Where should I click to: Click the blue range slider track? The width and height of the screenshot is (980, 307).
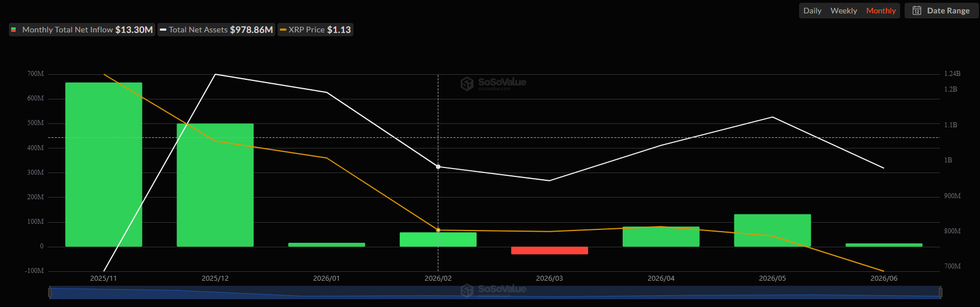tap(495, 292)
